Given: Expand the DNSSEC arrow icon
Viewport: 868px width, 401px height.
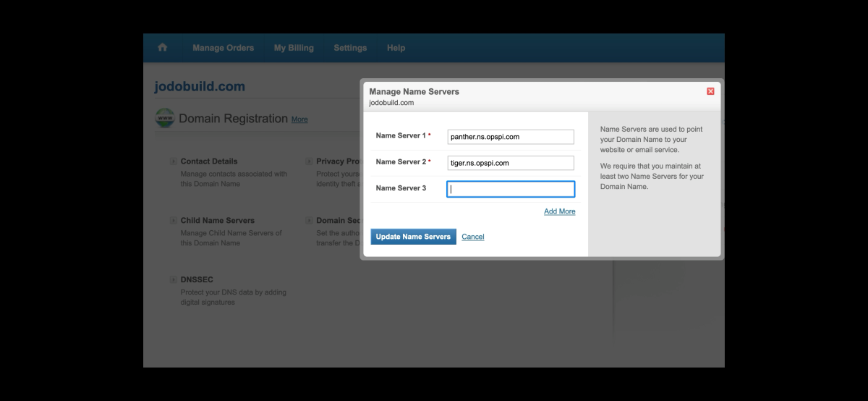Looking at the screenshot, I should coord(174,280).
